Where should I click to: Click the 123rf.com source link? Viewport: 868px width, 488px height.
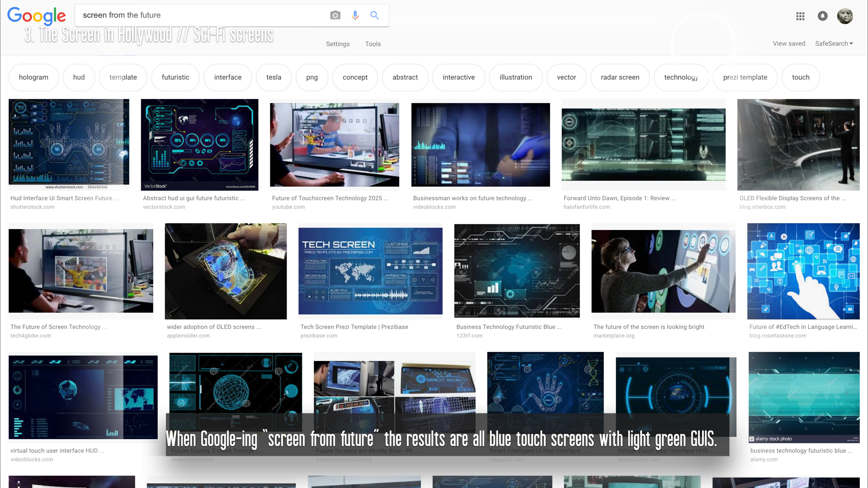[x=469, y=336]
